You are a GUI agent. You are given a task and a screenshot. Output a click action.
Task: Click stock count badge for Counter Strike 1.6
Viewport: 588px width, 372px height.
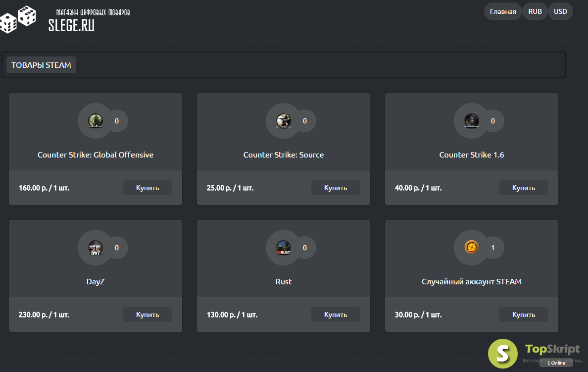coord(493,121)
